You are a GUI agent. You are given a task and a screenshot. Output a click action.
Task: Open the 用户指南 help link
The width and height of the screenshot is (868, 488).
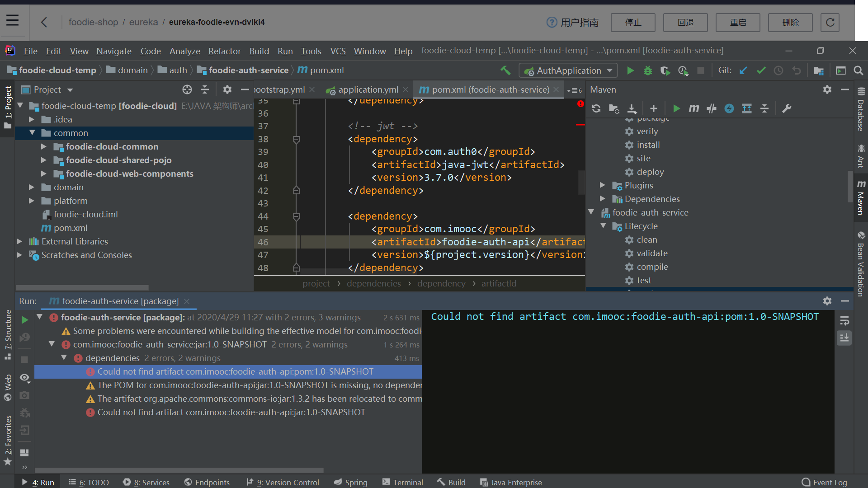point(572,22)
